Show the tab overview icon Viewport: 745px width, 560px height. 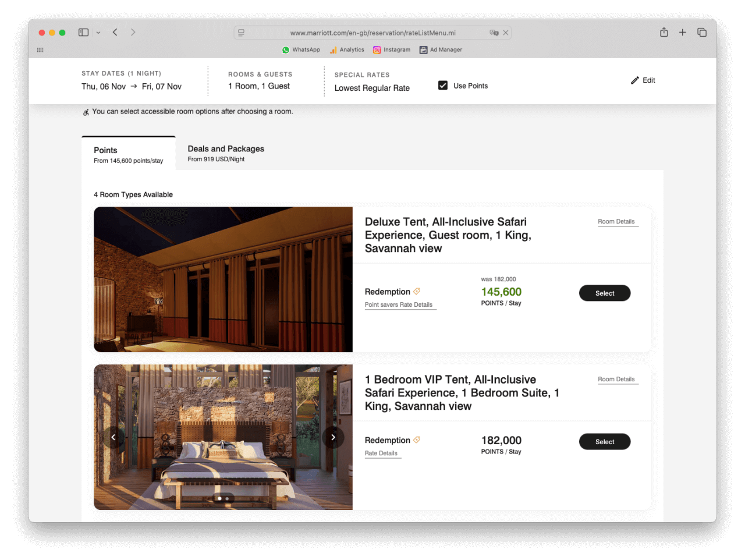click(x=702, y=33)
